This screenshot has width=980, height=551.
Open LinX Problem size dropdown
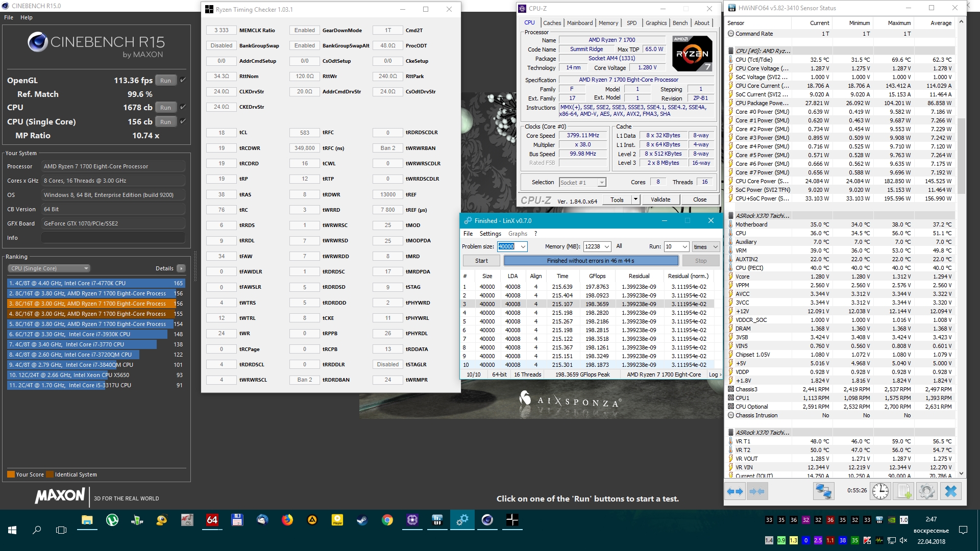point(523,247)
